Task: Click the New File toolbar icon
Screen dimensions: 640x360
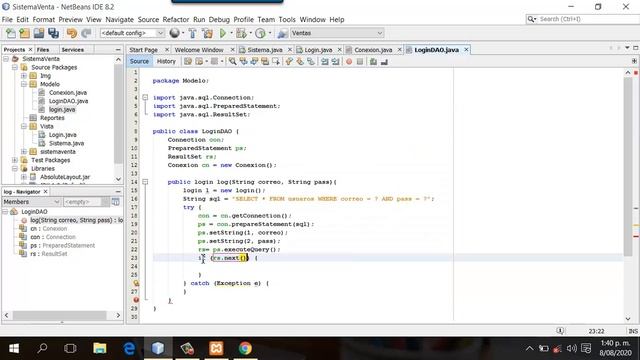Action: pos(11,33)
